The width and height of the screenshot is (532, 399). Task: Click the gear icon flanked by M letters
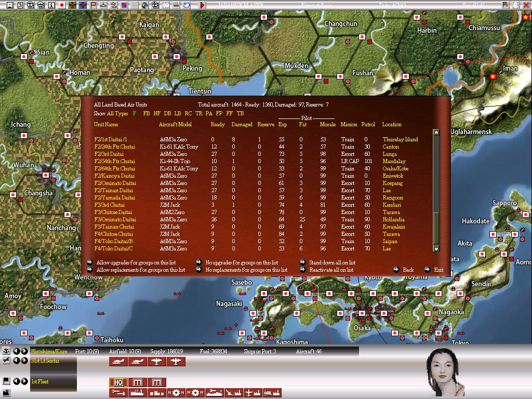click(x=195, y=393)
